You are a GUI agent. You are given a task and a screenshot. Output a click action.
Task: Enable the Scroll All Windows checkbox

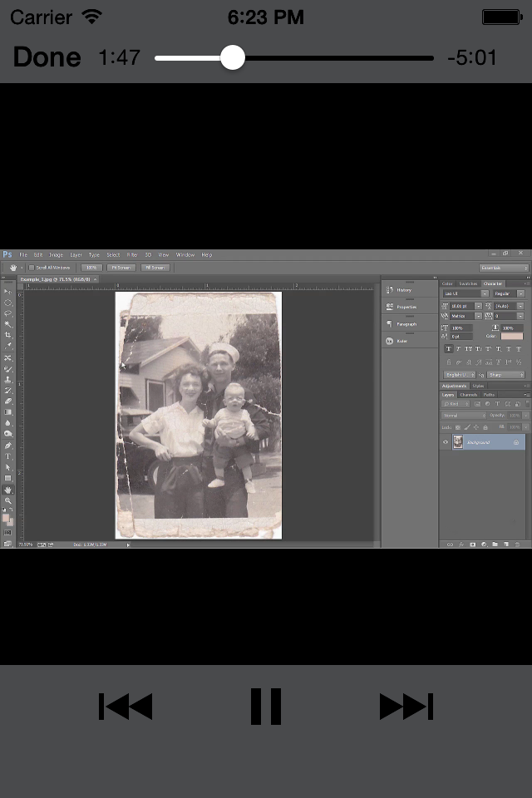32,268
